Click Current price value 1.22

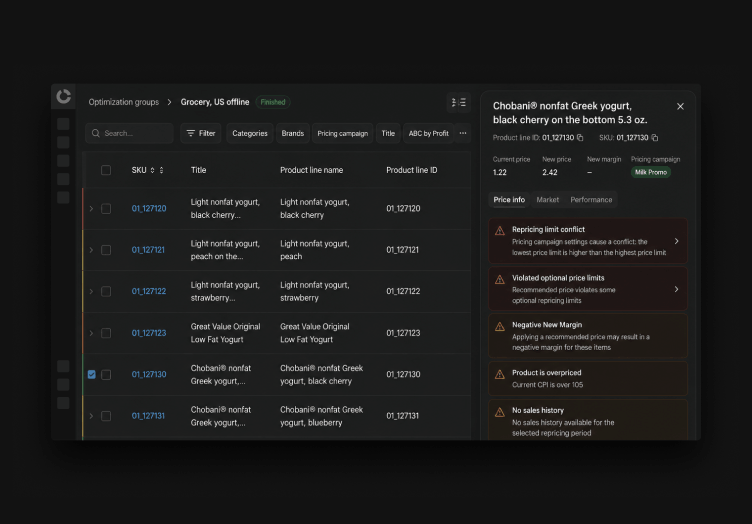click(500, 173)
